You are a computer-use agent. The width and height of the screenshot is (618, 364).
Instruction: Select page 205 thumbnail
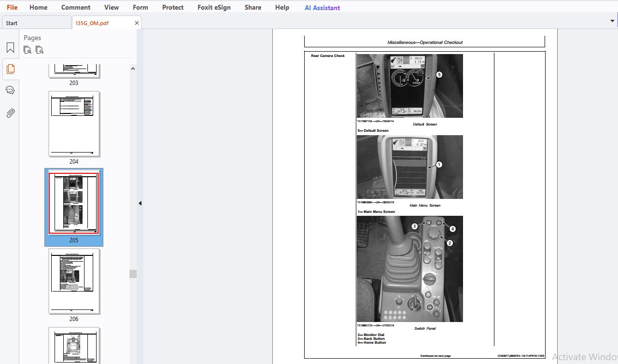coord(74,203)
